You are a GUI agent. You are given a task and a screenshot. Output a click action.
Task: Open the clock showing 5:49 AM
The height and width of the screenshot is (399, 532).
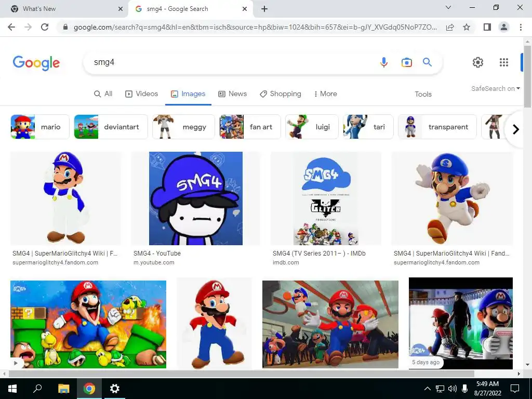pos(487,389)
